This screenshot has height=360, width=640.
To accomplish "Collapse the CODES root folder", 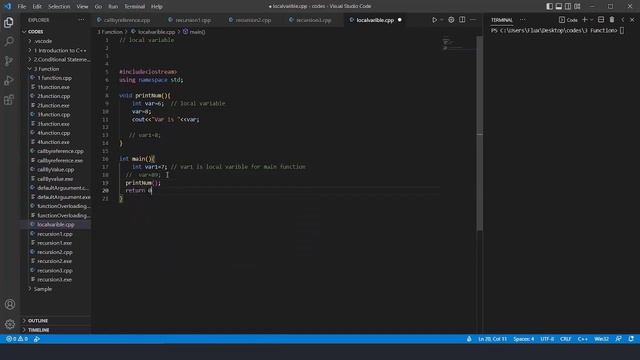I will click(x=56, y=31).
